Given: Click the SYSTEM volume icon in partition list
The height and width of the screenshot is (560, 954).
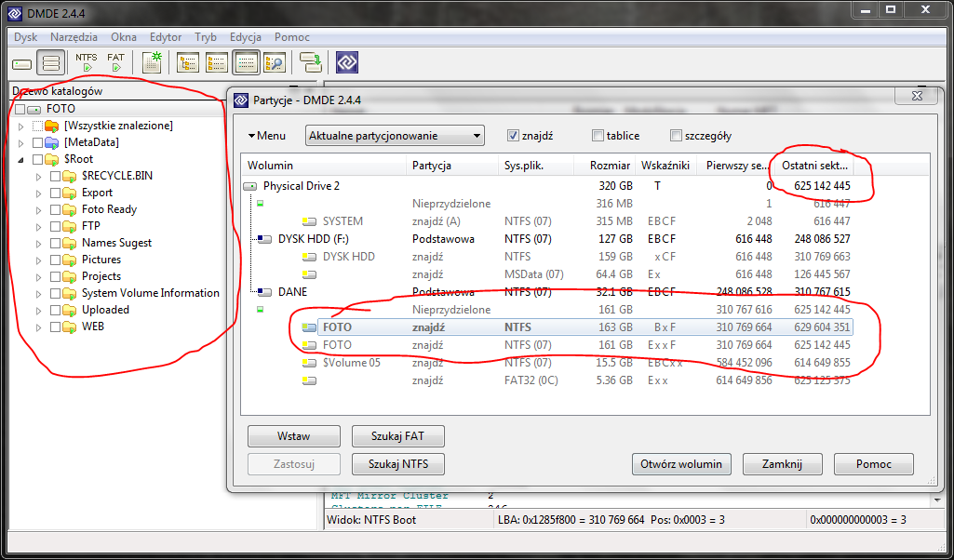Looking at the screenshot, I should coord(310,222).
